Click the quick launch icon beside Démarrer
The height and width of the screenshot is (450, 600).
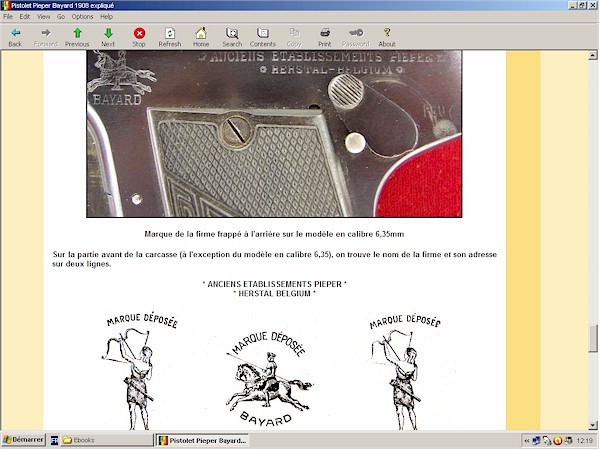point(54,440)
